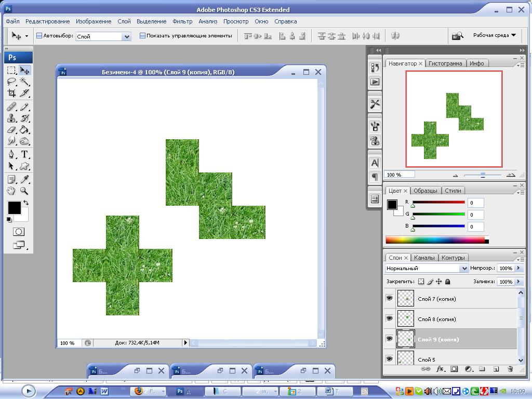Select the Eraser tool
The image size is (532, 399).
pos(11,129)
